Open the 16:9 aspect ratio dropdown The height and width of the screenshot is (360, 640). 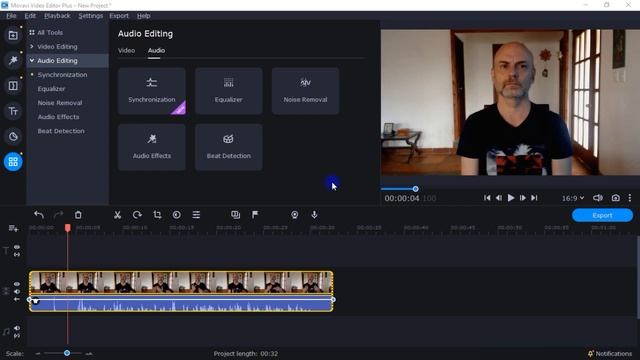(573, 198)
